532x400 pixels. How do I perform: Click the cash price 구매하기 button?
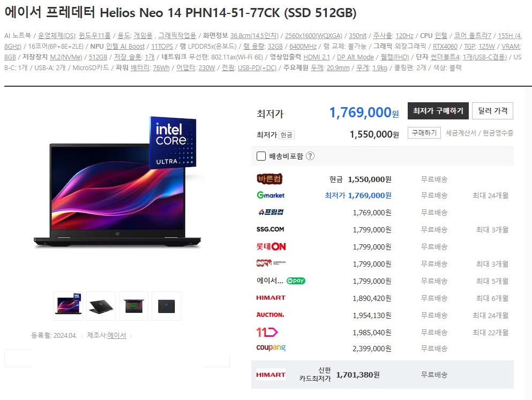(424, 133)
